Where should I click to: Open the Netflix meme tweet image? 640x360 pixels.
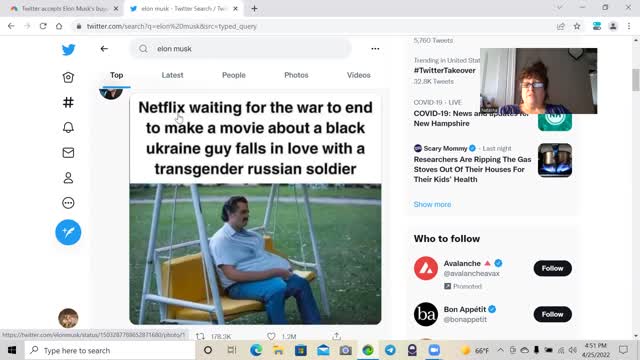tap(256, 209)
